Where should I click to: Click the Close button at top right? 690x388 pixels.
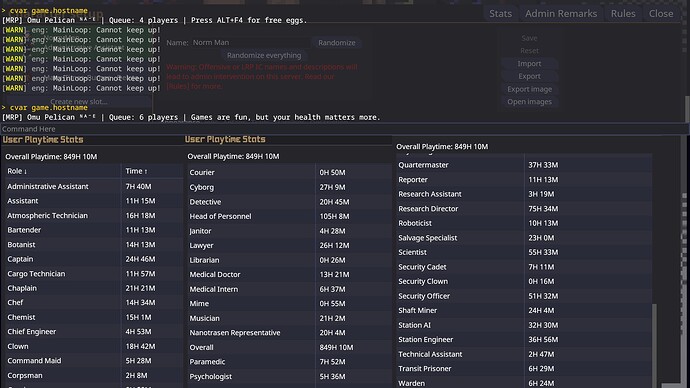pos(661,14)
